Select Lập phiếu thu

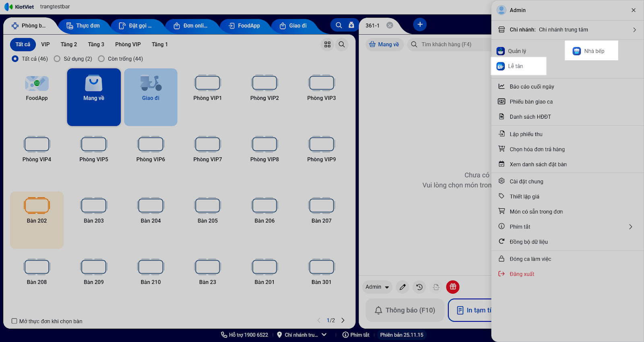click(x=568, y=134)
